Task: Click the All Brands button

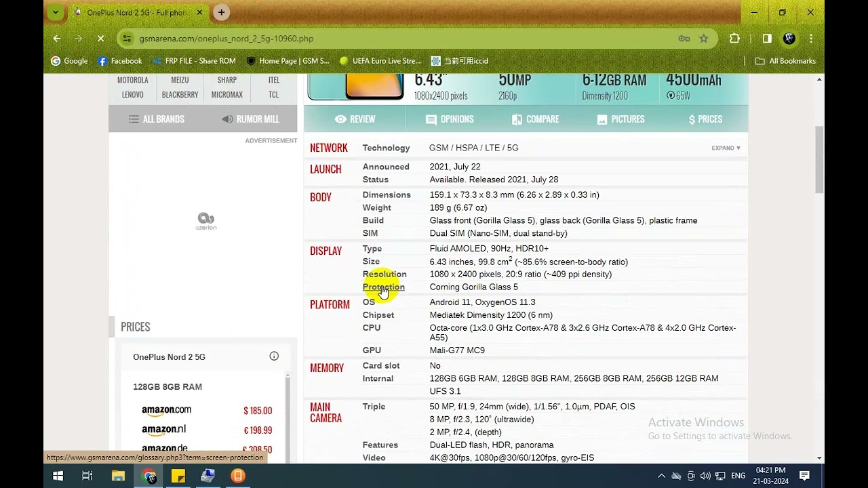Action: pos(156,119)
